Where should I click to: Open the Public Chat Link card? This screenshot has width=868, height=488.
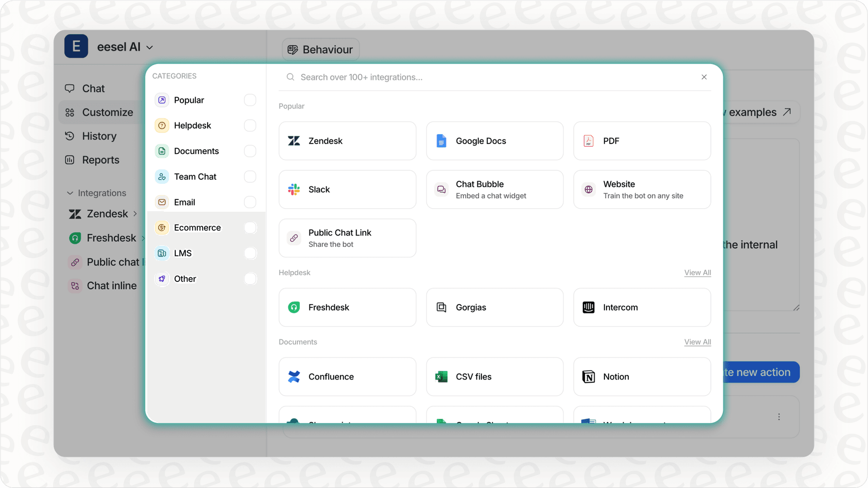[x=347, y=238]
